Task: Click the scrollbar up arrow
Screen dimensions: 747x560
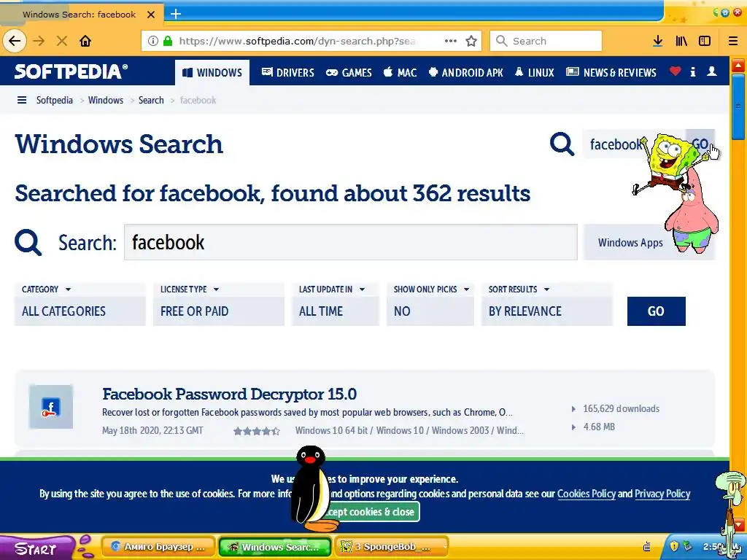Action: [738, 64]
